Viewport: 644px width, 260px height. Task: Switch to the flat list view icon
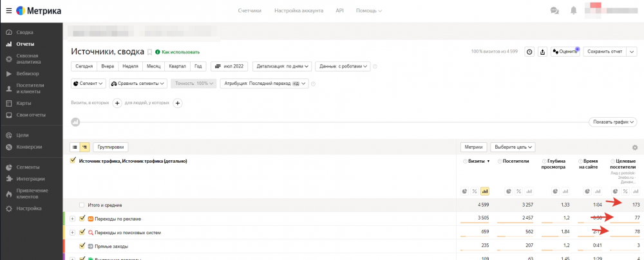pyautogui.click(x=75, y=147)
